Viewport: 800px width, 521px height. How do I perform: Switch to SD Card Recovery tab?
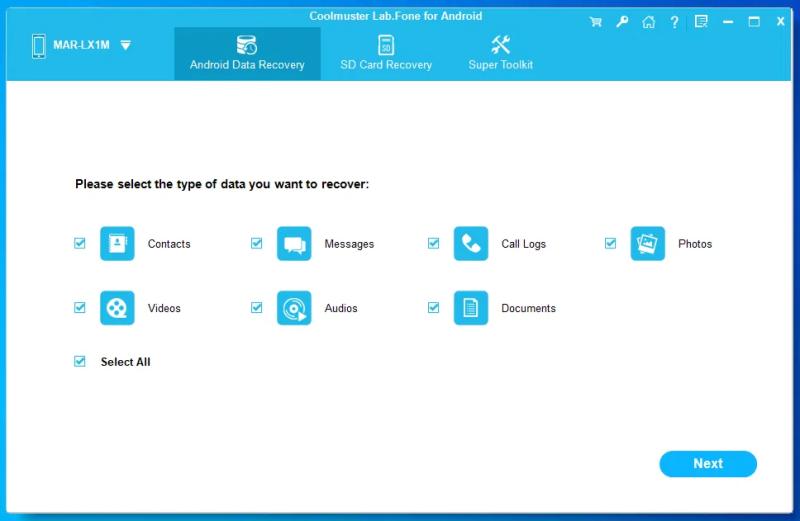coord(386,54)
